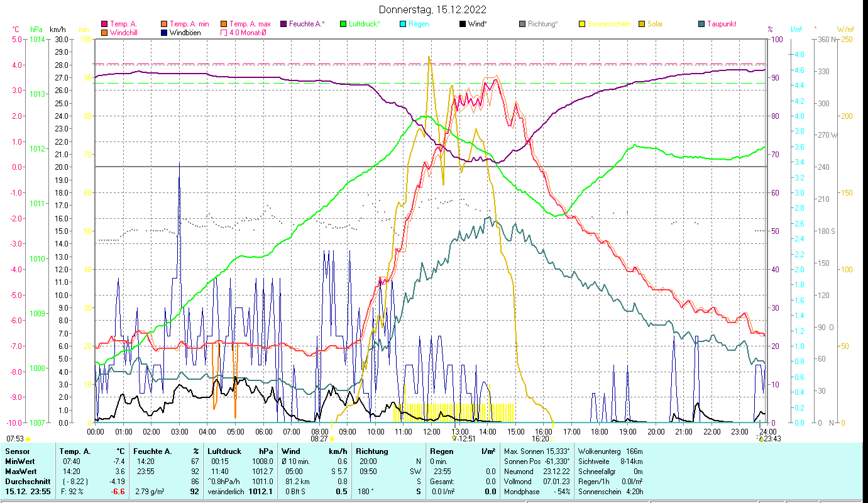Image resolution: width=868 pixels, height=503 pixels.
Task: Click the Luftdruck column header in the table
Action: 225,451
